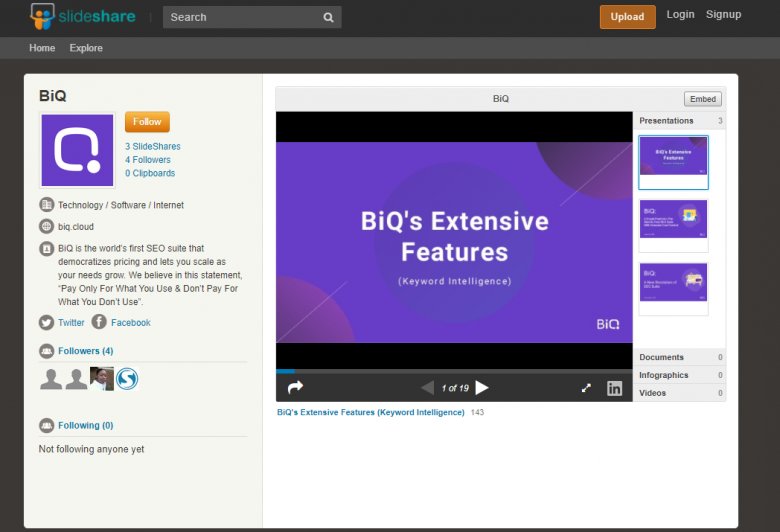The width and height of the screenshot is (780, 532).
Task: Click the industry icon beside Technology
Action: point(46,205)
